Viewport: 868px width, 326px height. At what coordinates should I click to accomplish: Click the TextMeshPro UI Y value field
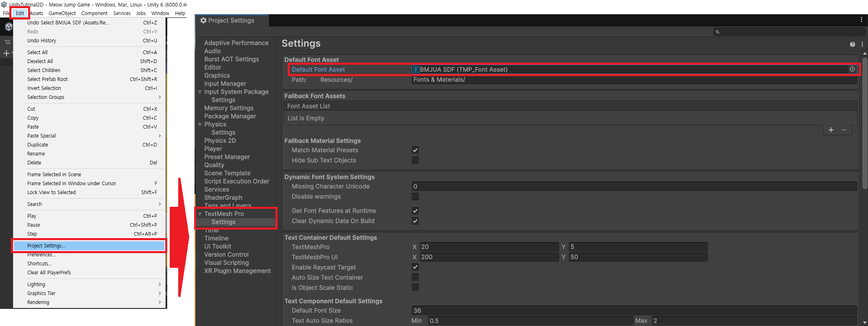(638, 257)
